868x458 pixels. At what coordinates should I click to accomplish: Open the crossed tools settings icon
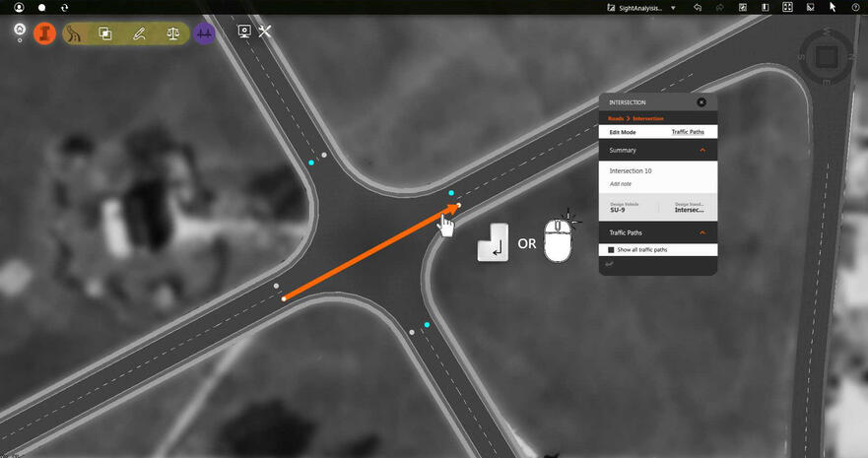tap(265, 32)
